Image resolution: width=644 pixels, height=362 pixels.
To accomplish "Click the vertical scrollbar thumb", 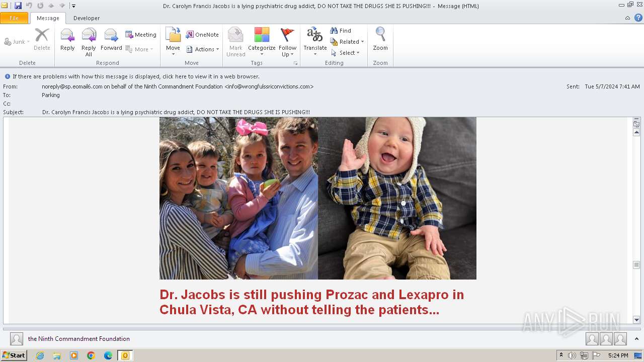I will click(636, 265).
